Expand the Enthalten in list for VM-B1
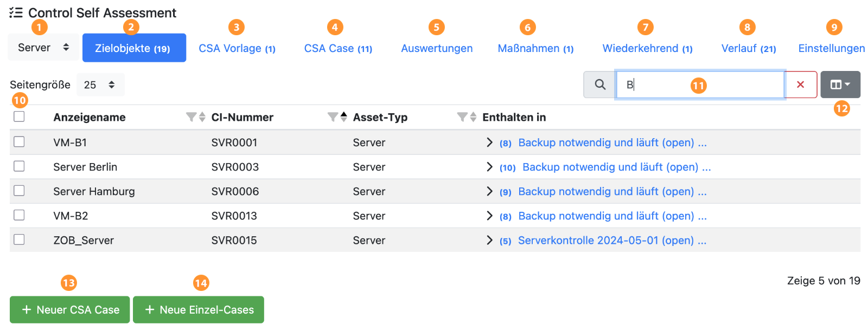Screen dimensions: 868x331 [x=489, y=142]
